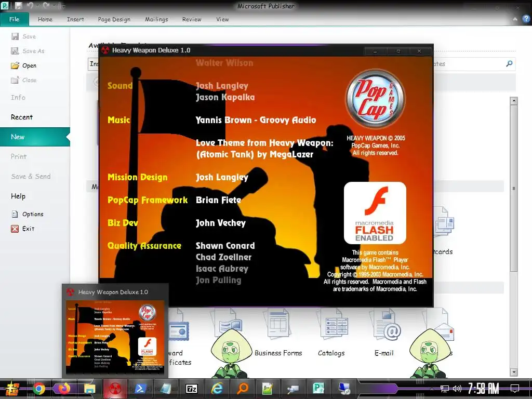Image resolution: width=532 pixels, height=399 pixels.
Task: Click the Redo icon in quick access toolbar
Action: click(46, 5)
